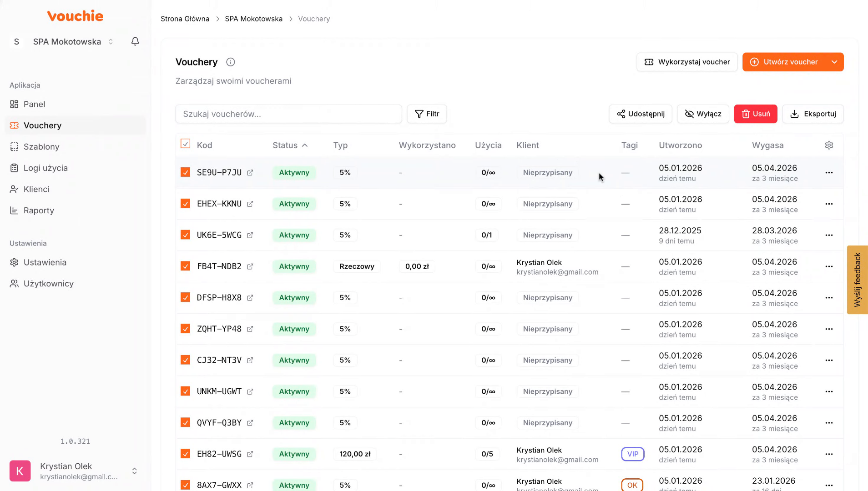Image resolution: width=868 pixels, height=491 pixels.
Task: Click the info icon beside Vouchery heading
Action: coord(231,62)
